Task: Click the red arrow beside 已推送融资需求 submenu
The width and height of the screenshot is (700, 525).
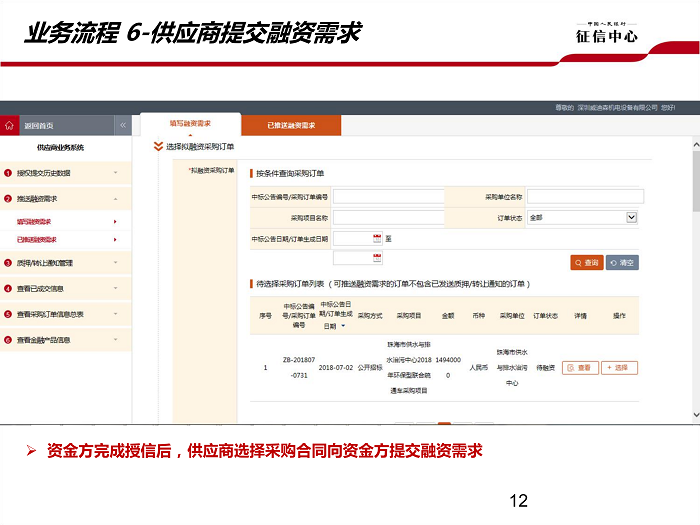Action: click(115, 240)
